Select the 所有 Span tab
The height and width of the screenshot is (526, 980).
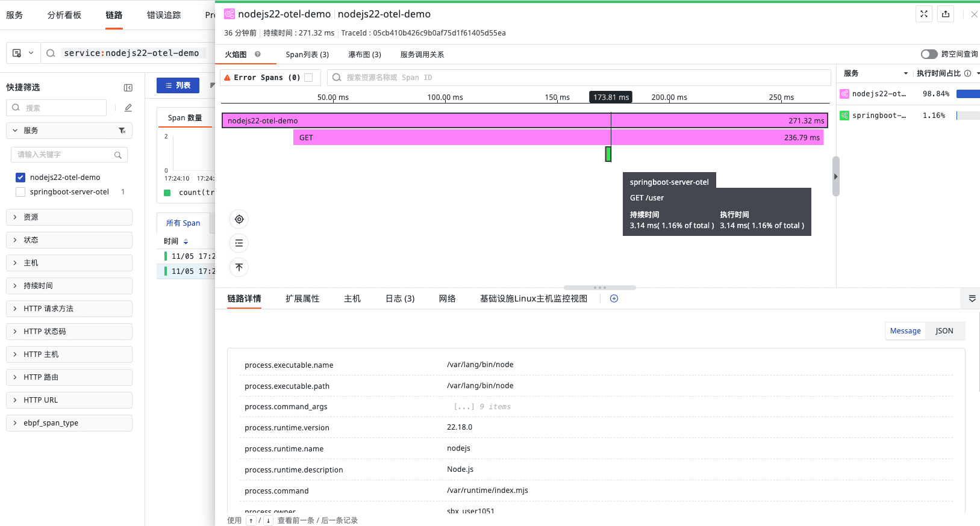coord(183,223)
